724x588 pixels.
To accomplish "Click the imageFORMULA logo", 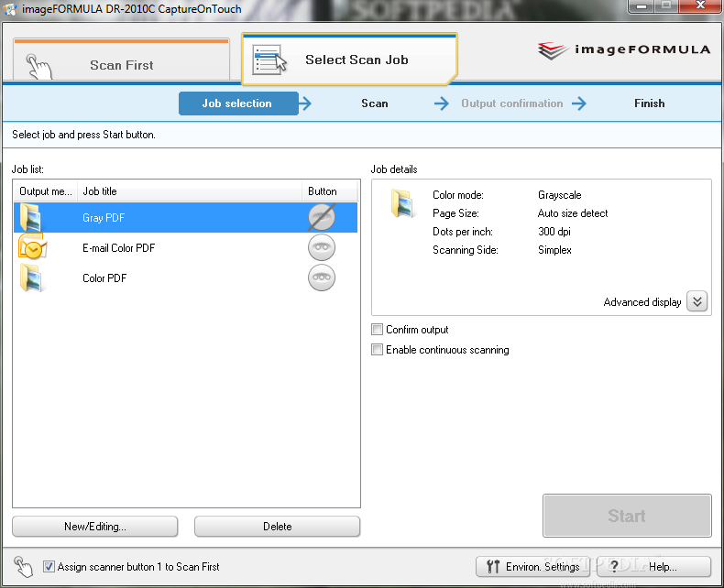I will [x=624, y=50].
